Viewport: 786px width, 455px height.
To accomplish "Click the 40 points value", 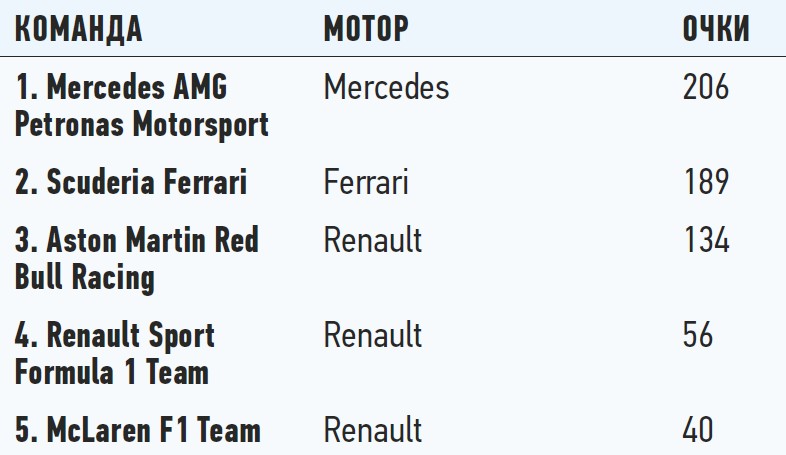I will 698,430.
